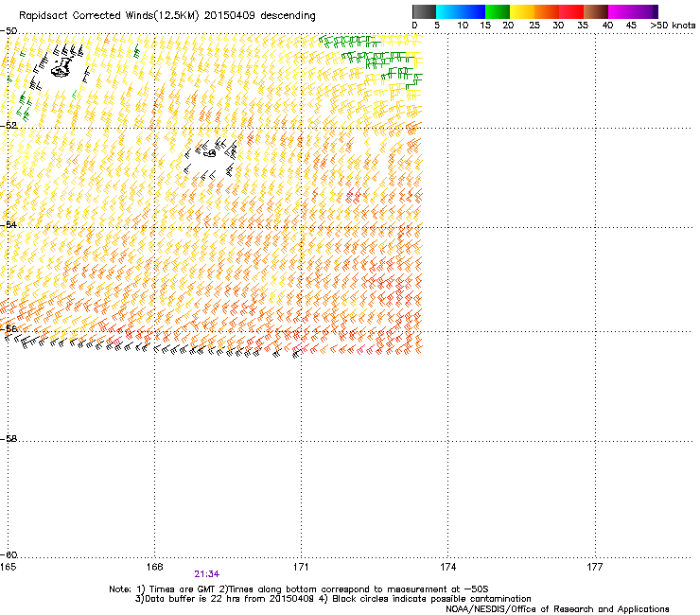Image resolution: width=700 pixels, height=615 pixels.
Task: Click the purple time stamp '21:34'
Action: point(207,574)
